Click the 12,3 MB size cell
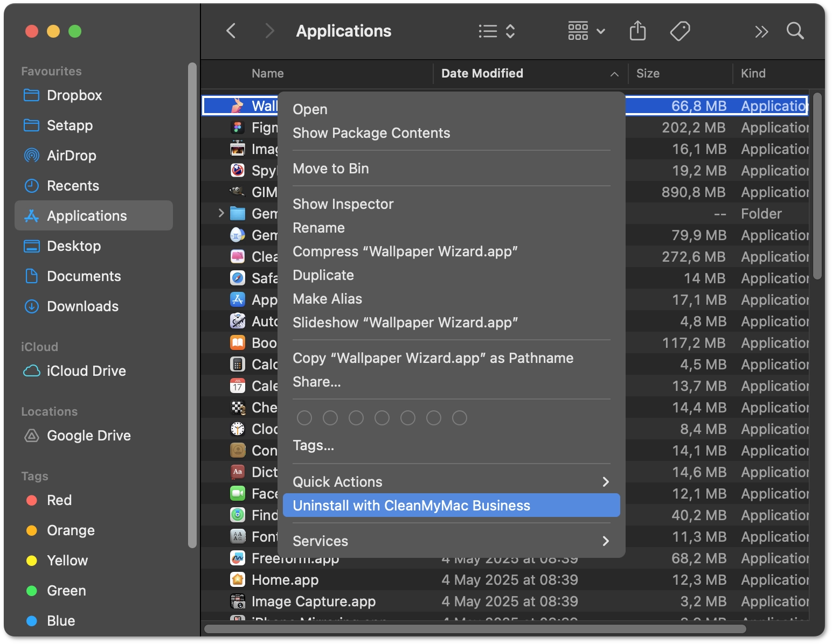Viewport: 832px width, 644px height. [699, 580]
